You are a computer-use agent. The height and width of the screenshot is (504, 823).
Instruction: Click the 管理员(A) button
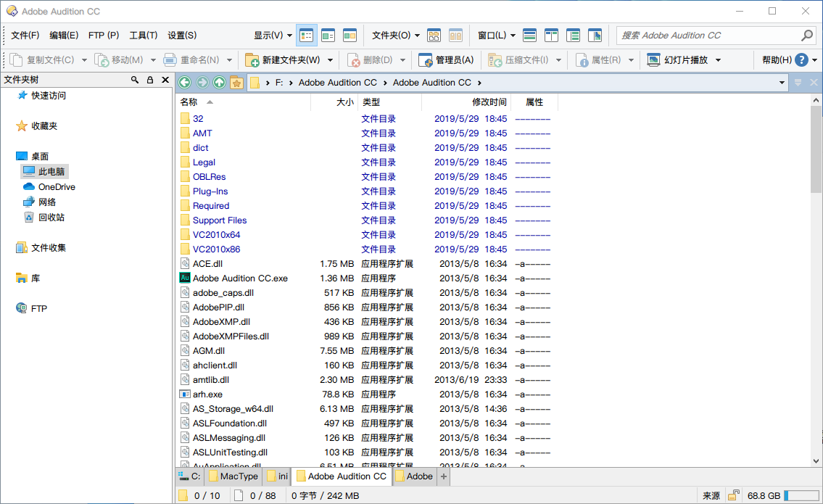[446, 60]
